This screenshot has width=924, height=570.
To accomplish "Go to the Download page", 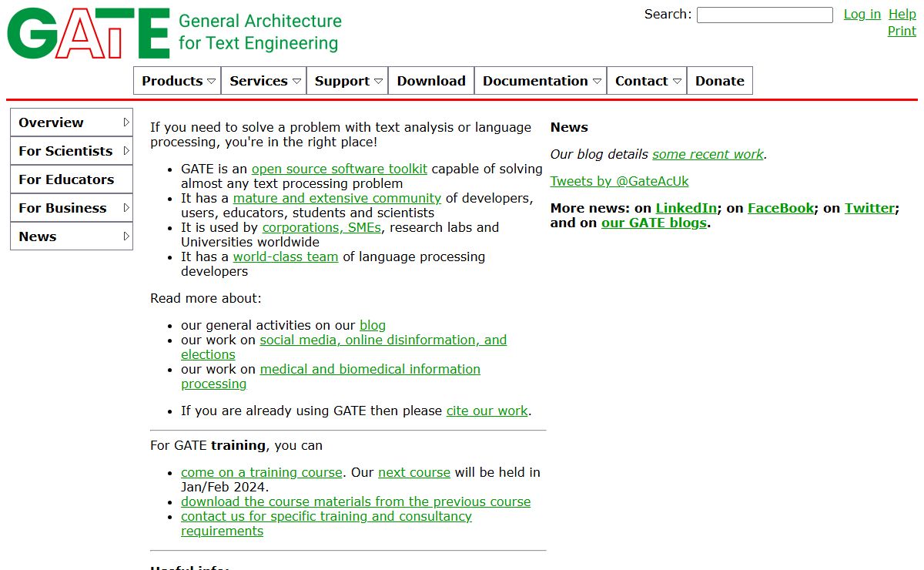I will 431,81.
